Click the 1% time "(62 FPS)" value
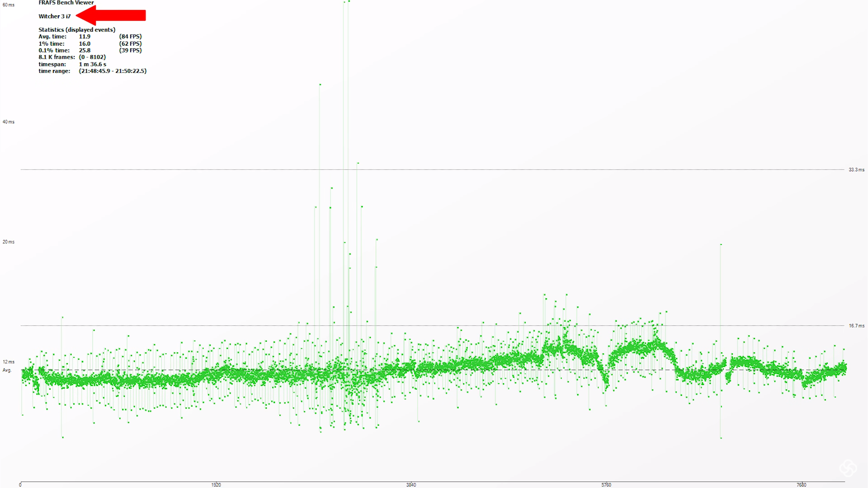The image size is (868, 488). click(130, 44)
